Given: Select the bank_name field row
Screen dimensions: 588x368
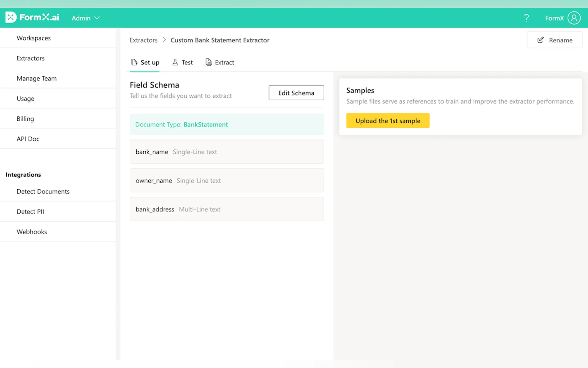Looking at the screenshot, I should [227, 152].
